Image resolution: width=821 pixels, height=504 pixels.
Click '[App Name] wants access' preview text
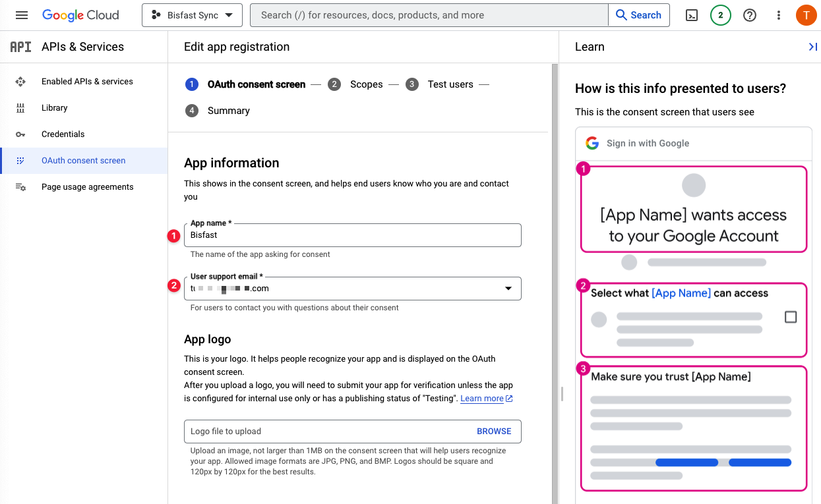694,225
